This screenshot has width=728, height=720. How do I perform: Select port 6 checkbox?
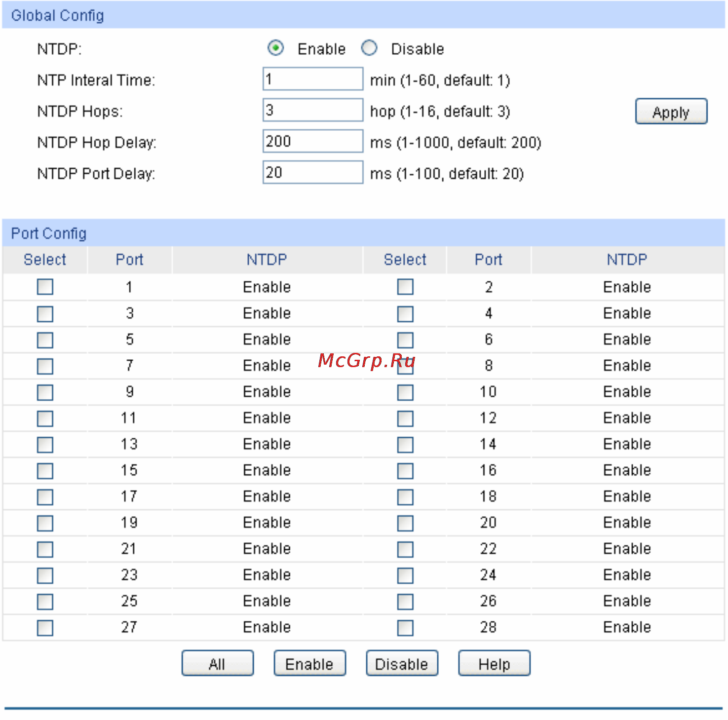coord(405,340)
